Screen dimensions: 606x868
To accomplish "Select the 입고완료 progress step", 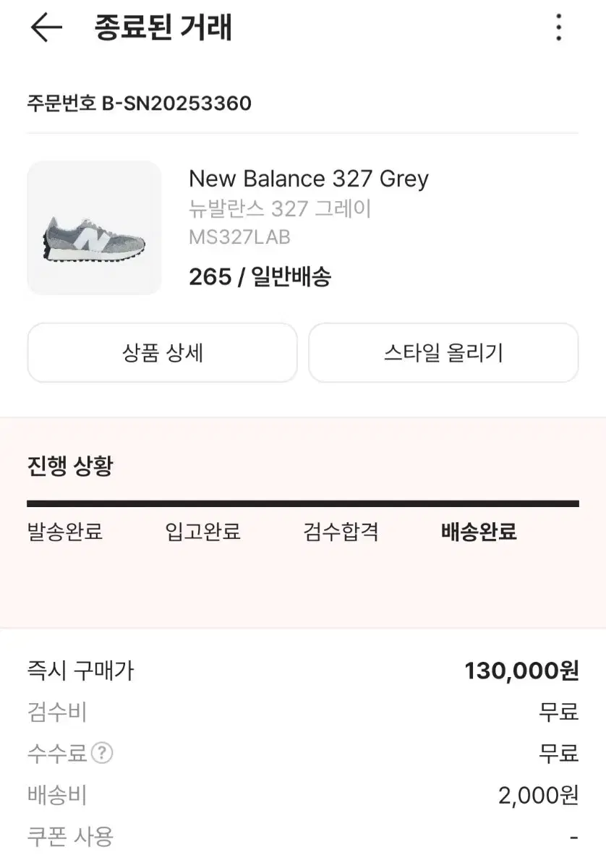I will (202, 532).
